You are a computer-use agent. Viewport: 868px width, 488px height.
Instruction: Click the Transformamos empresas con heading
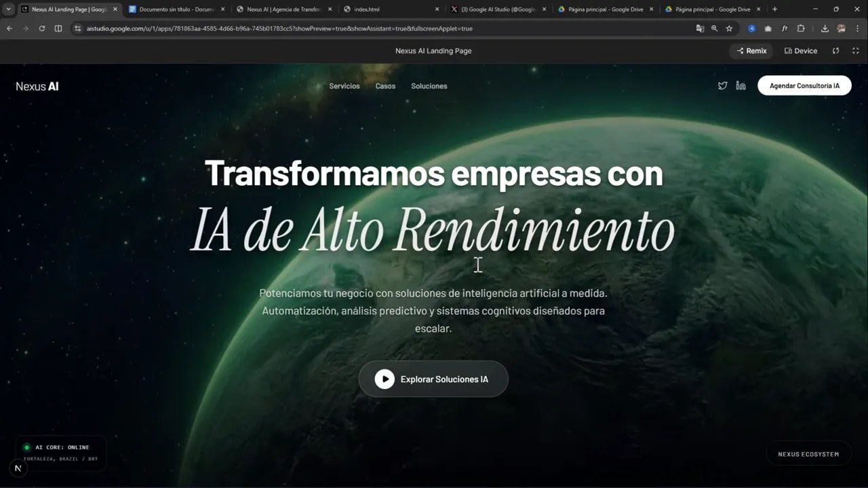[x=433, y=174]
